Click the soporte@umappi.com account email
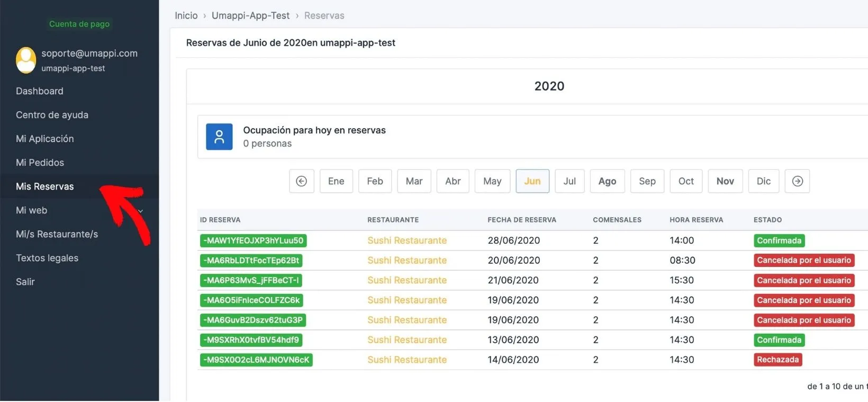 pyautogui.click(x=89, y=53)
